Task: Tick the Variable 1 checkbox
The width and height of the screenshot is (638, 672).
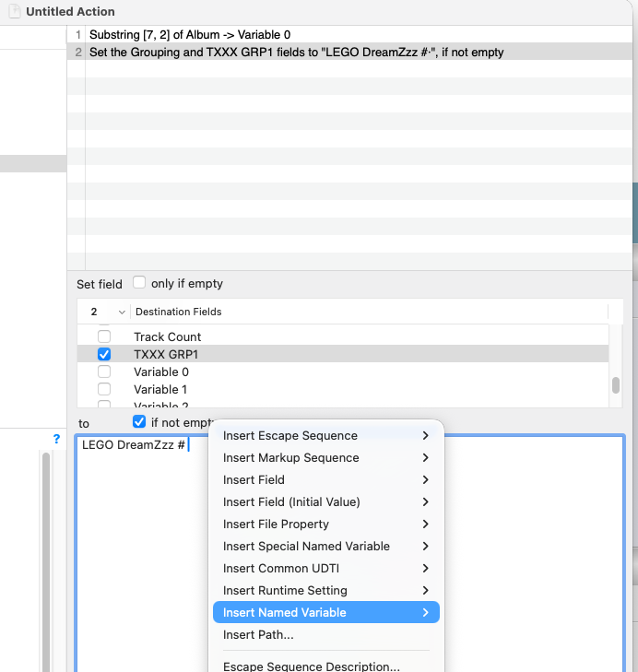Action: (104, 389)
